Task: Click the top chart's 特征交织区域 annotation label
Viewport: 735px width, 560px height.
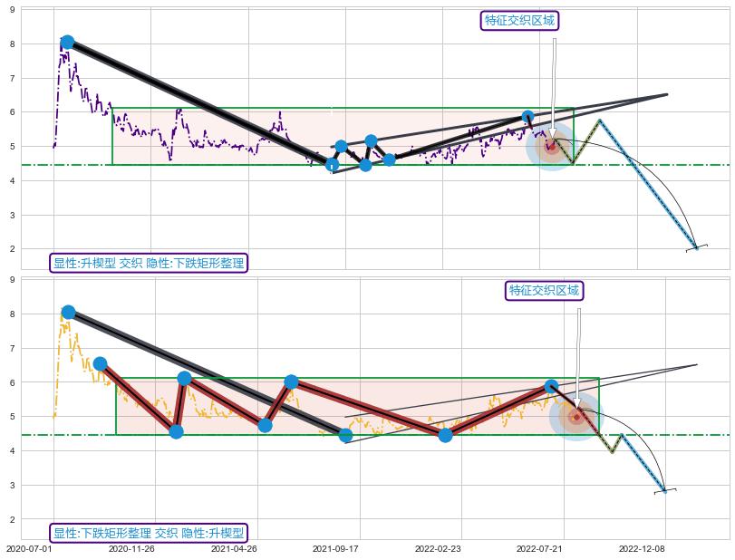Action: (x=519, y=21)
